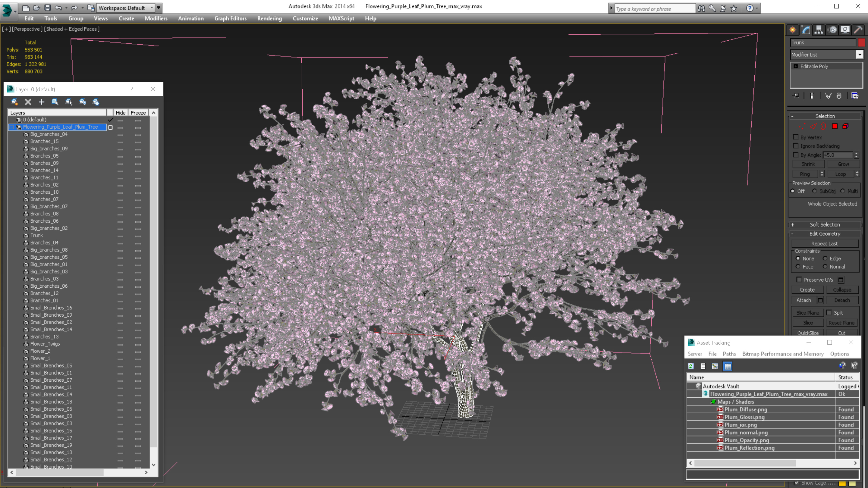
Task: Open the Modifiers menu
Action: click(156, 18)
